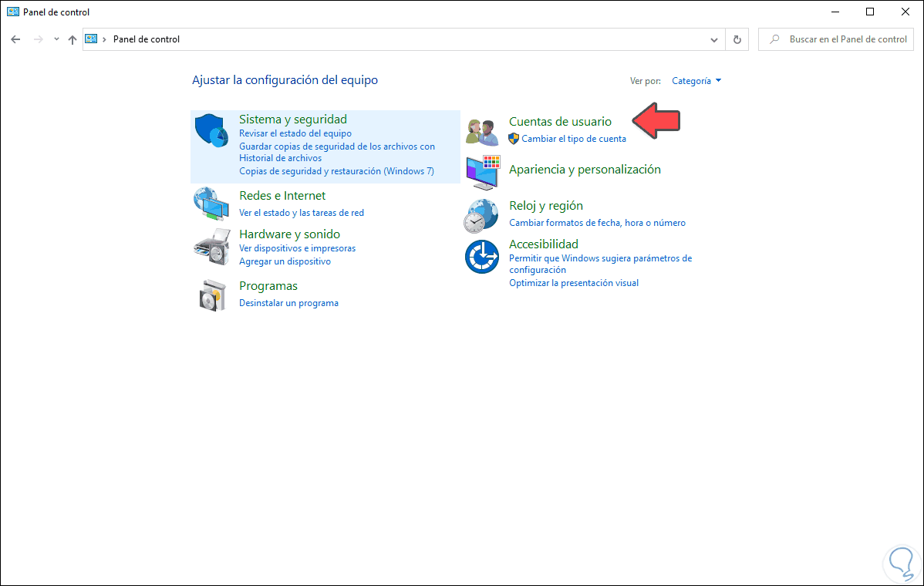Viewport: 924px width, 586px height.
Task: Maximize the Panel de control window
Action: coord(870,12)
